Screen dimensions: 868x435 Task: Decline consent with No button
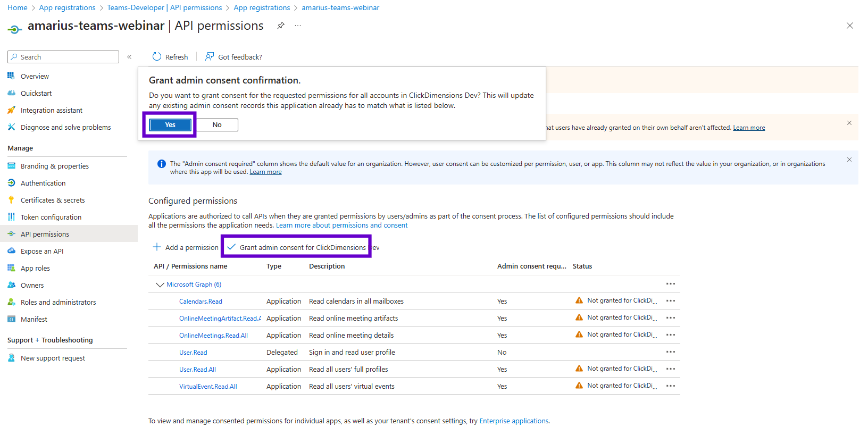[217, 124]
